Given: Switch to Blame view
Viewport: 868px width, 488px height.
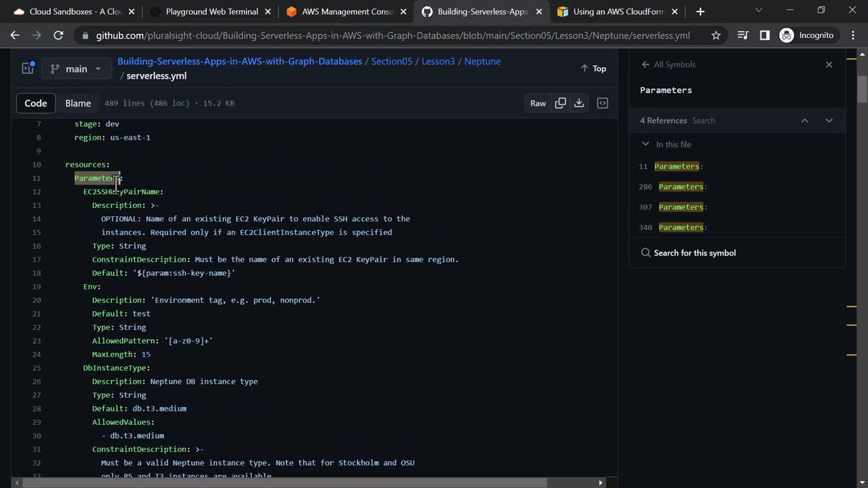Looking at the screenshot, I should point(78,103).
